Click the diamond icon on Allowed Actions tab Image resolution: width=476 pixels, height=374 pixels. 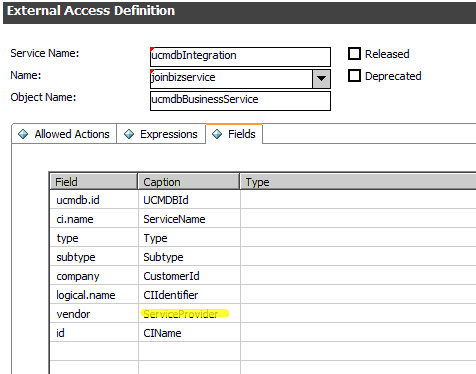tap(23, 134)
